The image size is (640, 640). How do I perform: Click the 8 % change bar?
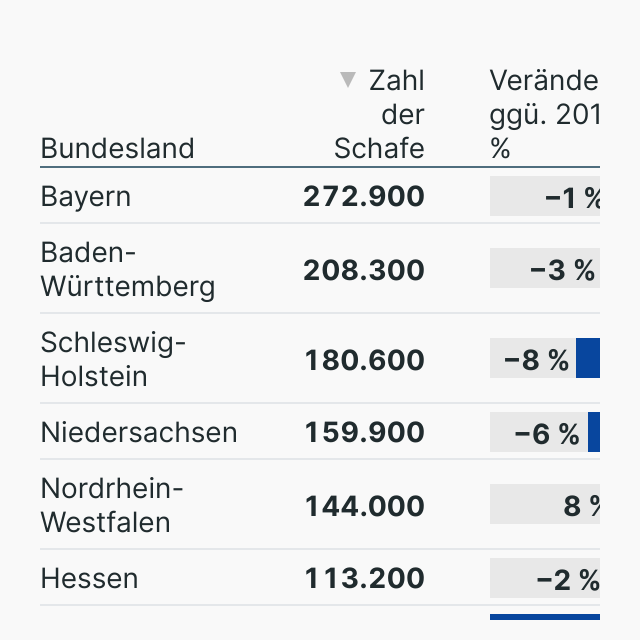[545, 505]
